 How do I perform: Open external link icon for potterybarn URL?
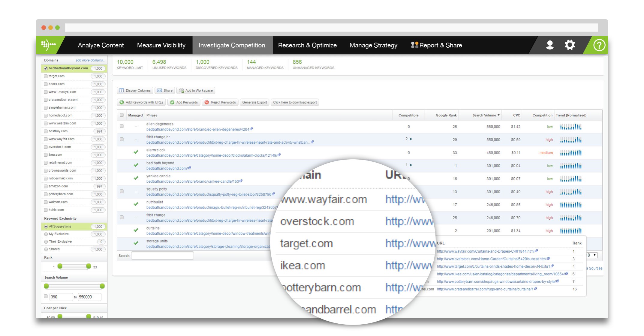tap(558, 281)
